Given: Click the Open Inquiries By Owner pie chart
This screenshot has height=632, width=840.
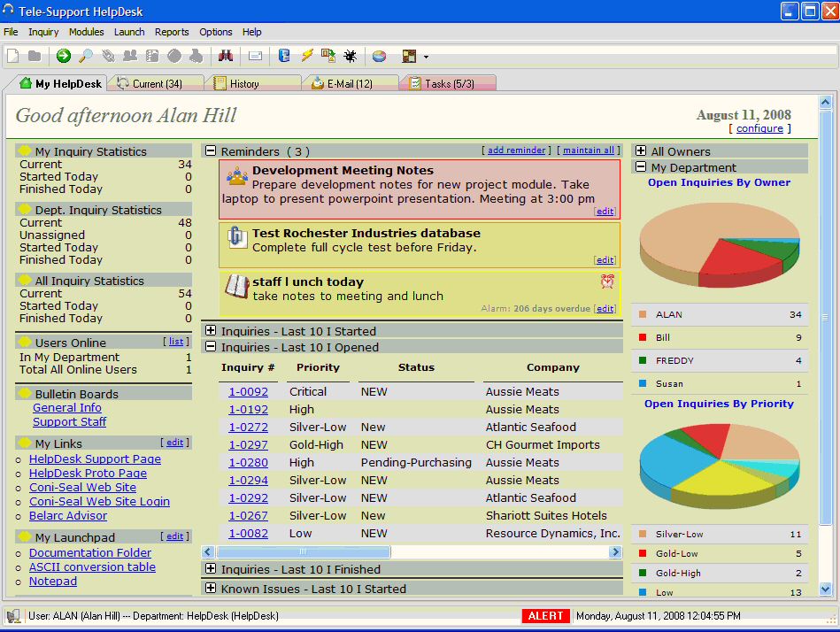Looking at the screenshot, I should [720, 245].
